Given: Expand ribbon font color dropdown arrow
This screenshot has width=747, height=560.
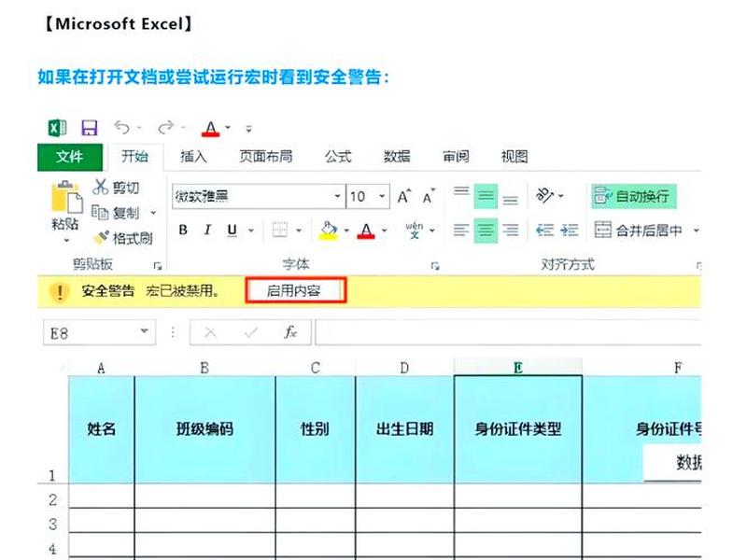Looking at the screenshot, I should pyautogui.click(x=384, y=231).
